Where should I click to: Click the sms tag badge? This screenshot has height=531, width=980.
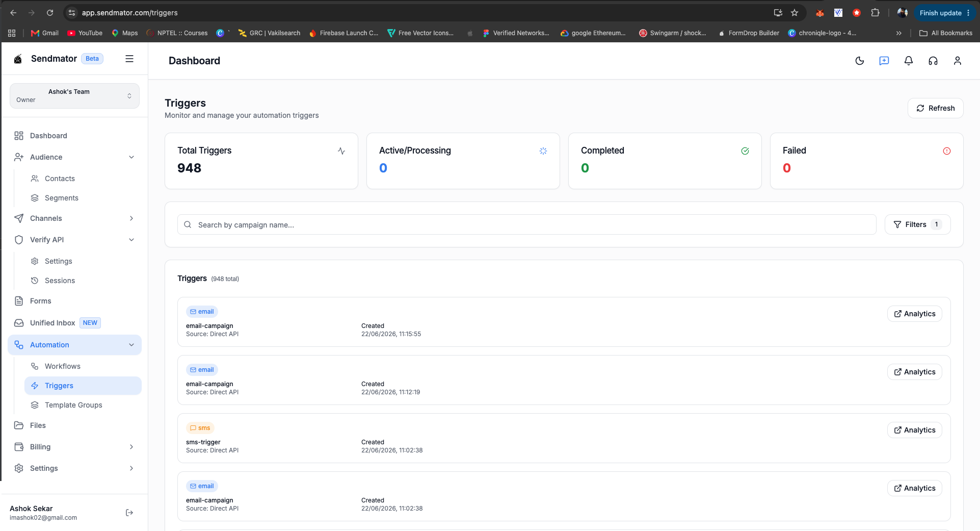[200, 428]
